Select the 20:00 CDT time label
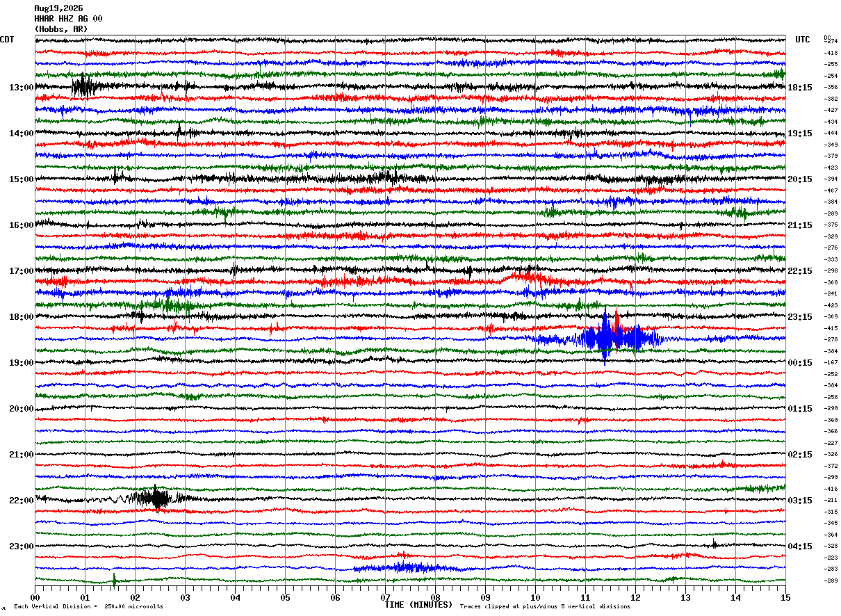Screen dimensions: 841x616 click(x=21, y=409)
